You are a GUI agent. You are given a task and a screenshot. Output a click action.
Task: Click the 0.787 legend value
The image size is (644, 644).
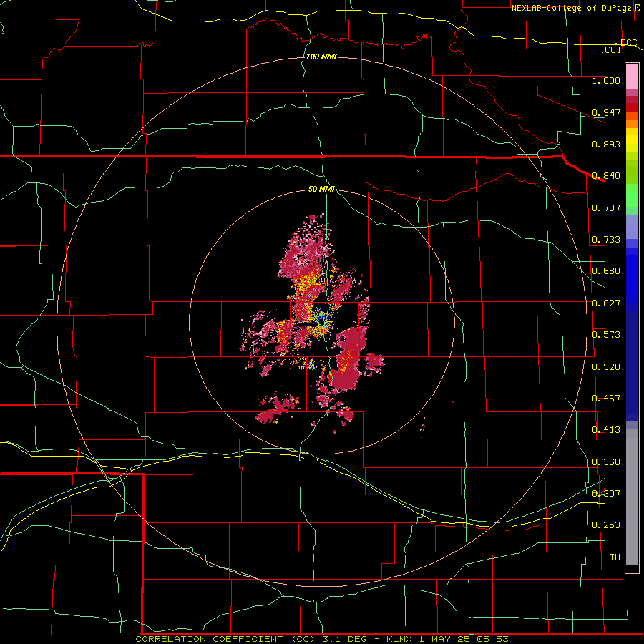click(x=606, y=208)
